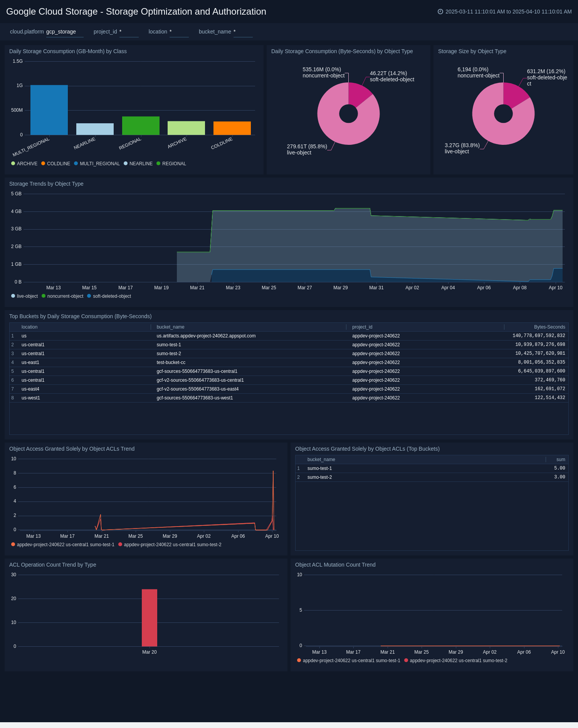Image resolution: width=578 pixels, height=728 pixels.
Task: Select the test-bucket-cc row in buckets table
Action: click(171, 362)
